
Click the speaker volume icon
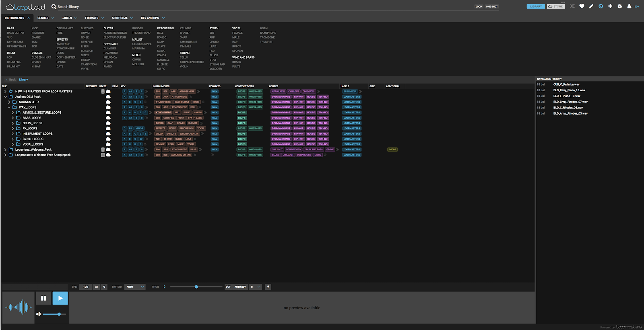coord(39,314)
